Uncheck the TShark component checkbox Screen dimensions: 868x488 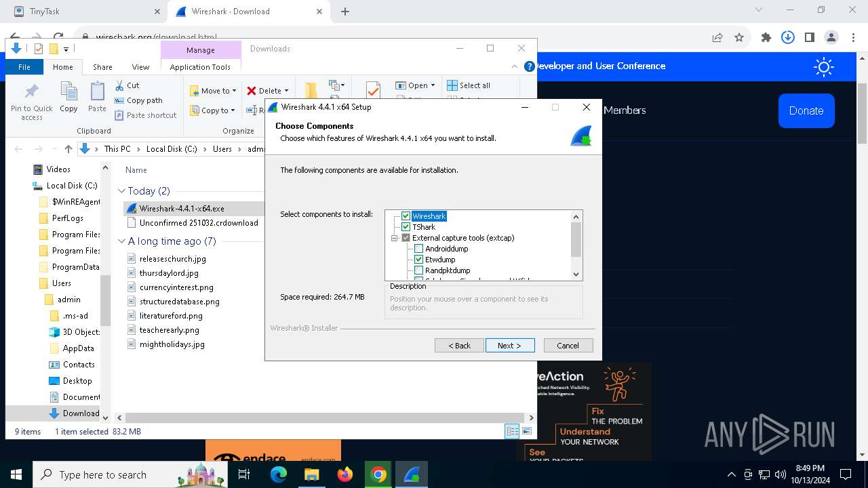pyautogui.click(x=406, y=227)
